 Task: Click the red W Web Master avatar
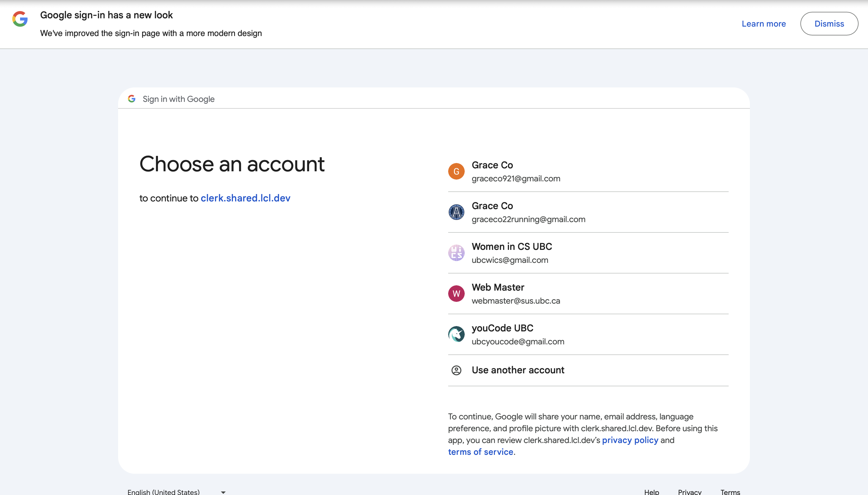tap(456, 294)
